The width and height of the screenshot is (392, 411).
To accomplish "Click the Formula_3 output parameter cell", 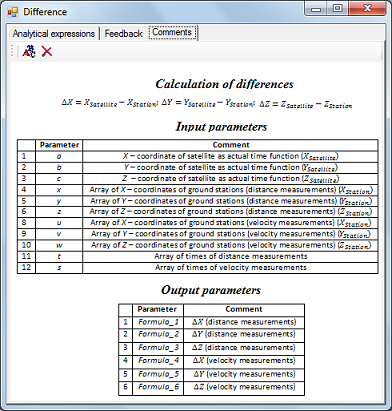I will coord(158,348).
